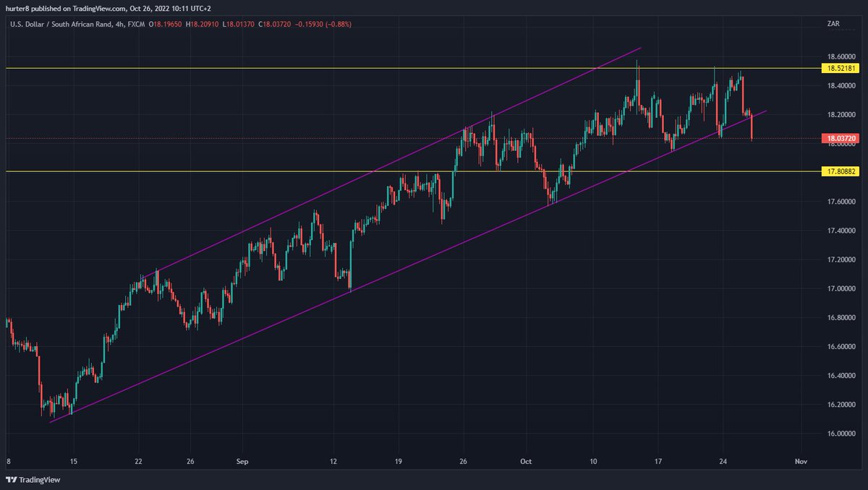Click the 15 date label on time axis
The image size is (868, 490).
tap(73, 461)
